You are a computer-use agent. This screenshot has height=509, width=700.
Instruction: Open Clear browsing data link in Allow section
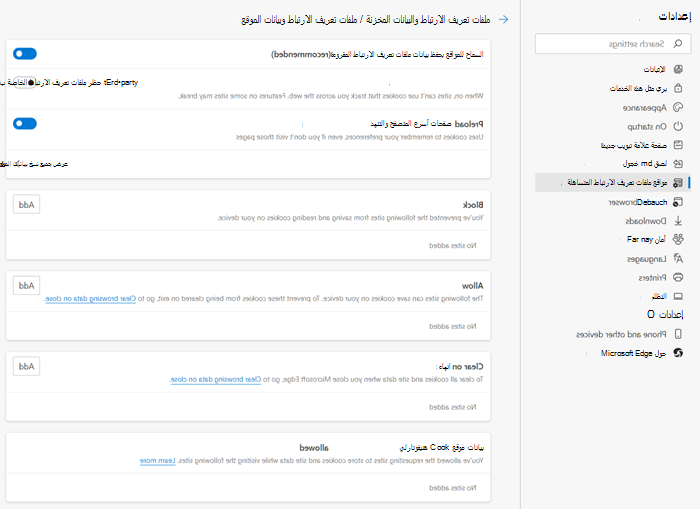click(x=90, y=299)
